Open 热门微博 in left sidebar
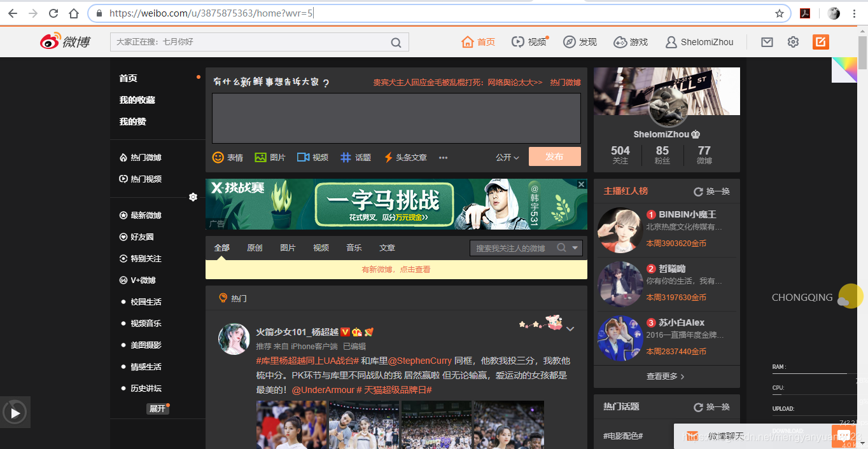This screenshot has height=449, width=868. pyautogui.click(x=140, y=158)
